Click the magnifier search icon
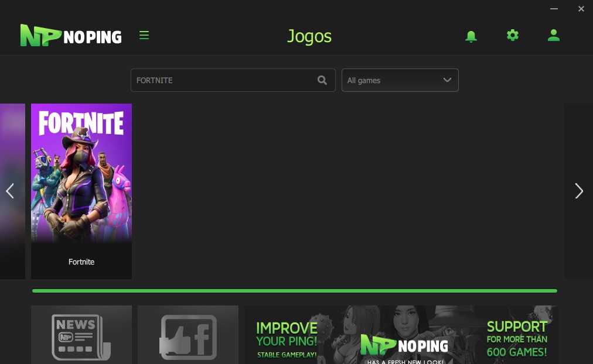 [x=322, y=80]
